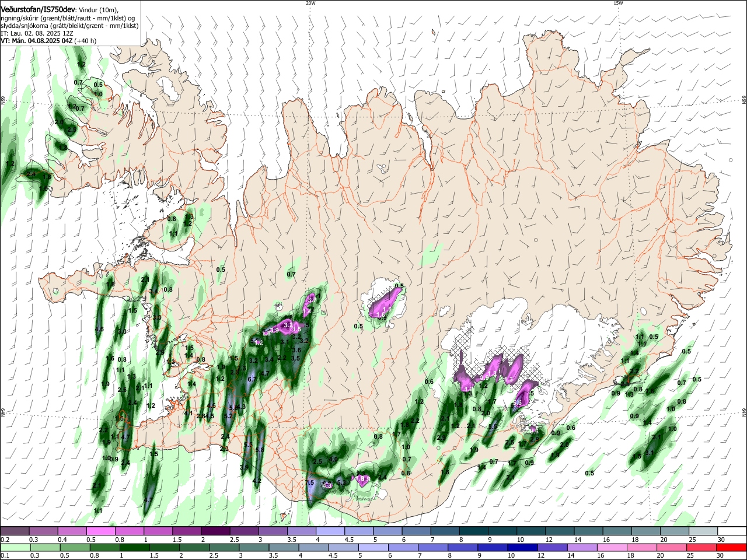Pick the pale green 0.1 swatch in lower legend row
Screen dimensions: 747x560
coord(15,548)
